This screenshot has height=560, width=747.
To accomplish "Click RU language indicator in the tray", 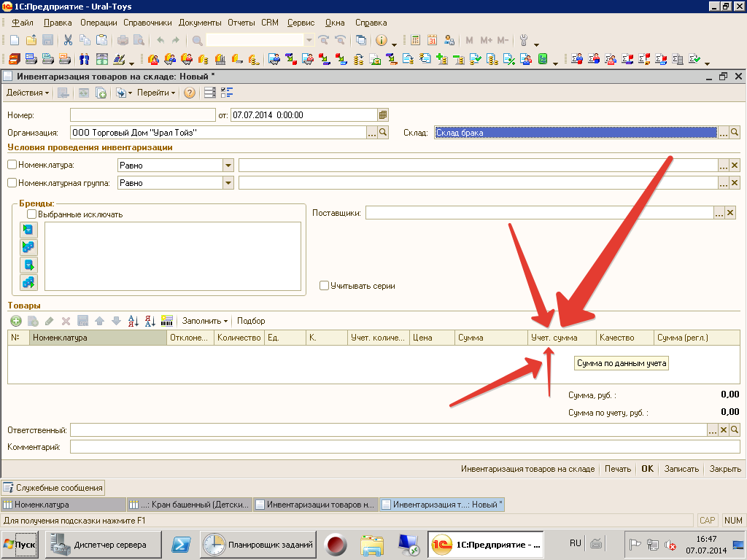I will (575, 543).
